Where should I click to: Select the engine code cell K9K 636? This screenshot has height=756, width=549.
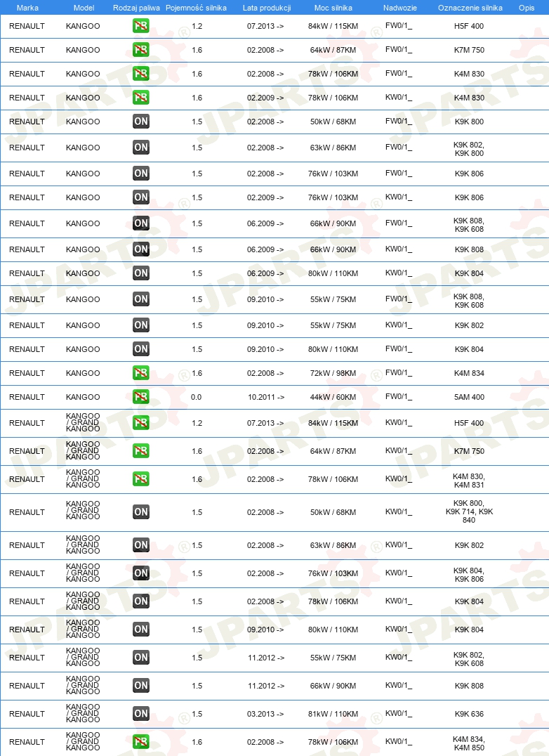click(x=469, y=714)
